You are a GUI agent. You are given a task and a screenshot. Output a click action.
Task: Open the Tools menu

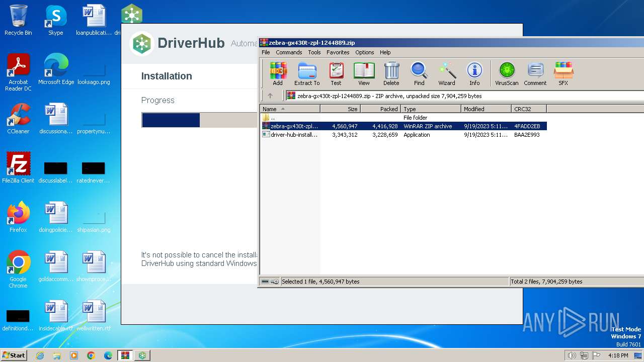(314, 52)
